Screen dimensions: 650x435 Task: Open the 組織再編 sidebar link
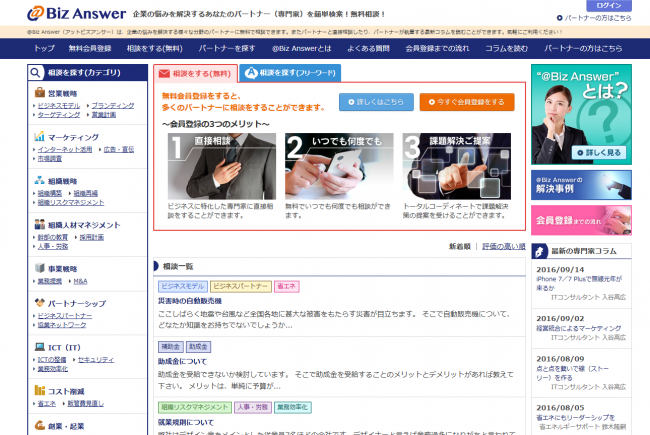pyautogui.click(x=86, y=193)
